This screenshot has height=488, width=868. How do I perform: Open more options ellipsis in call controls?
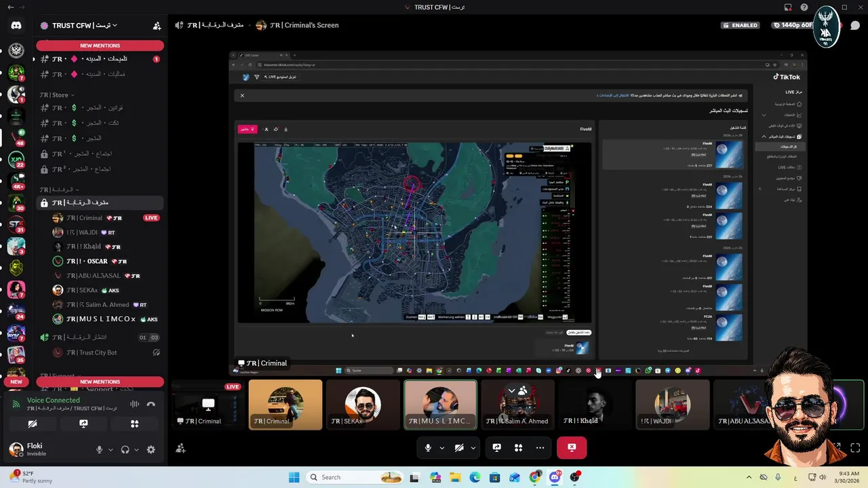click(540, 447)
